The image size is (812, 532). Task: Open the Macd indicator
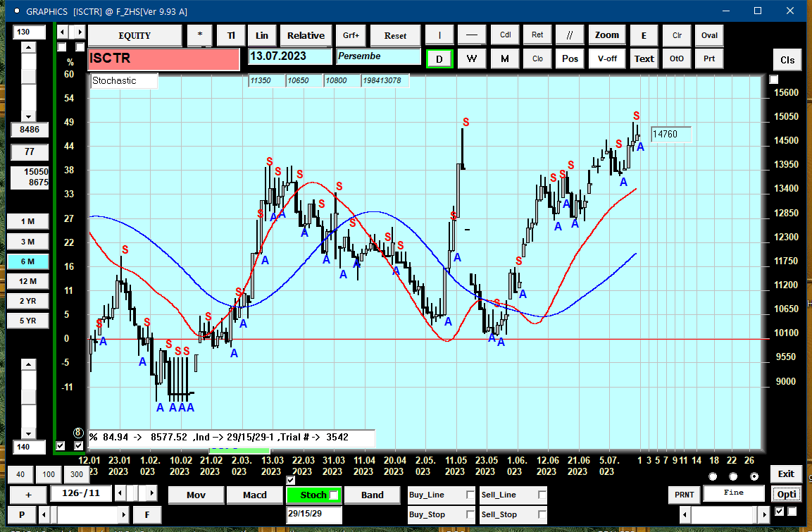click(x=255, y=495)
